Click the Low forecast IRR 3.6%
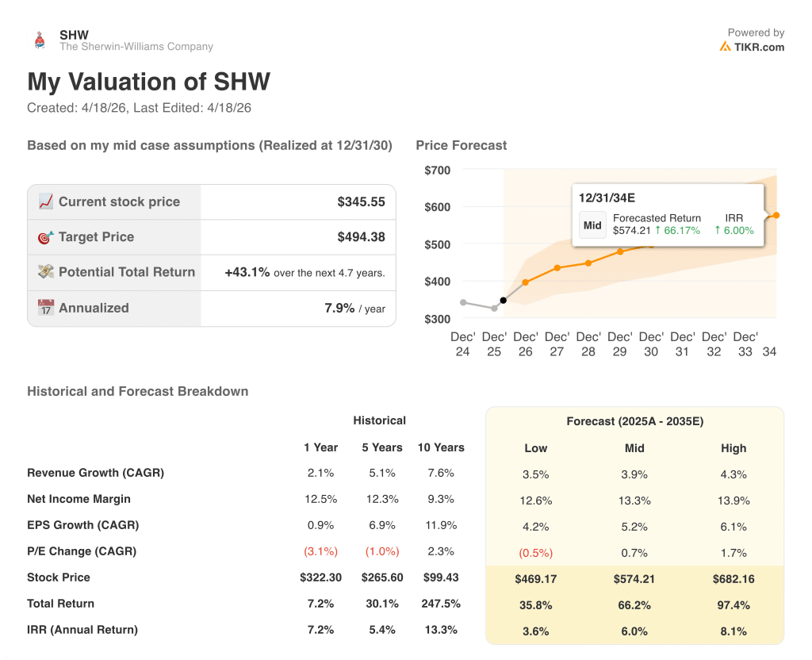The width and height of the screenshot is (812, 660). [x=535, y=631]
